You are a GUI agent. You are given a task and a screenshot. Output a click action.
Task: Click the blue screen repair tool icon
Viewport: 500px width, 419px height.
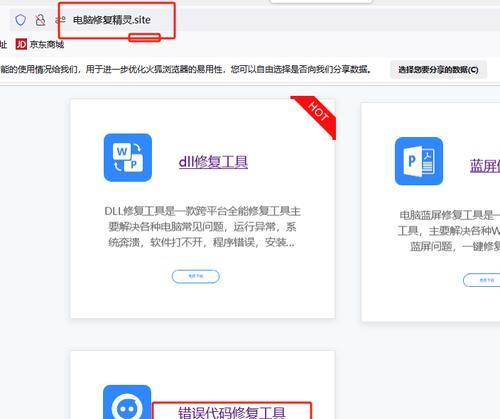click(419, 161)
